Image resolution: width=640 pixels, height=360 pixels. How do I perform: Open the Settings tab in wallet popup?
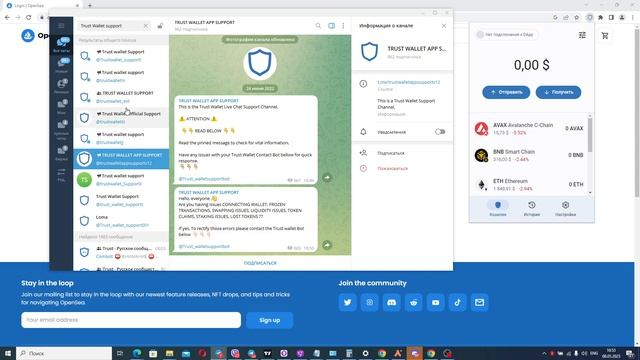[x=565, y=208]
